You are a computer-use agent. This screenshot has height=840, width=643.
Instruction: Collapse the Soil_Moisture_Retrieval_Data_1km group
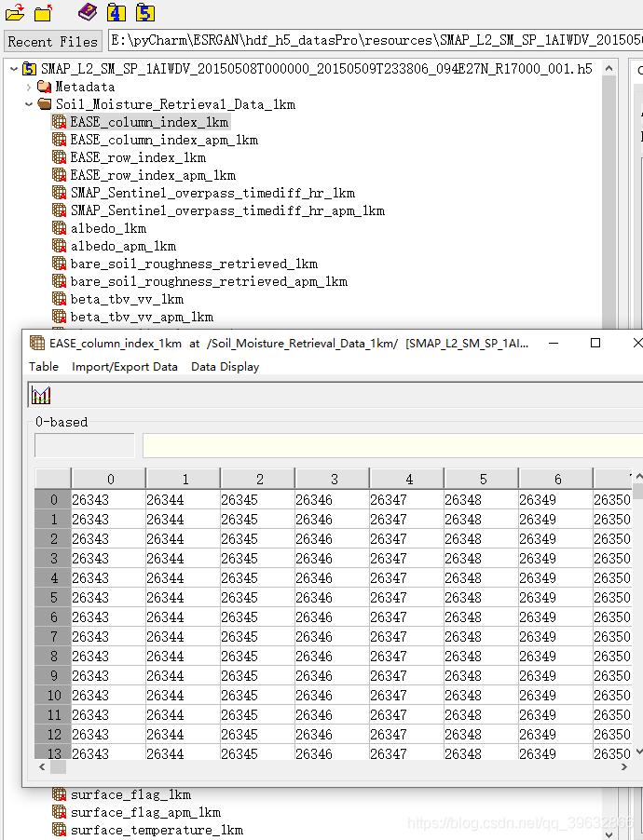pos(29,104)
